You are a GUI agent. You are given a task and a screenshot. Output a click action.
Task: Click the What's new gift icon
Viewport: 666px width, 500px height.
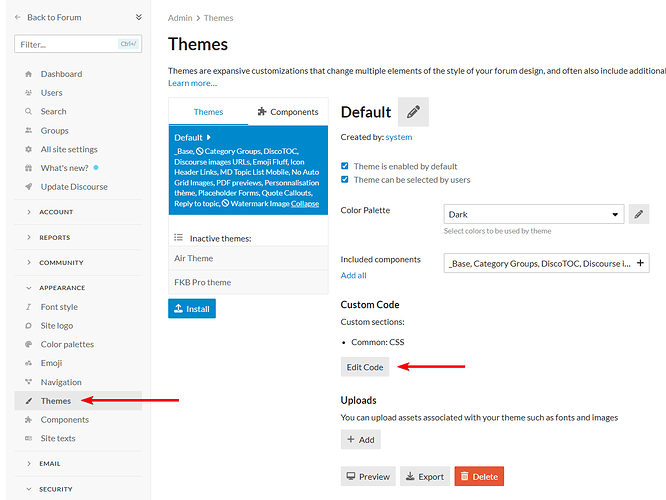(28, 168)
